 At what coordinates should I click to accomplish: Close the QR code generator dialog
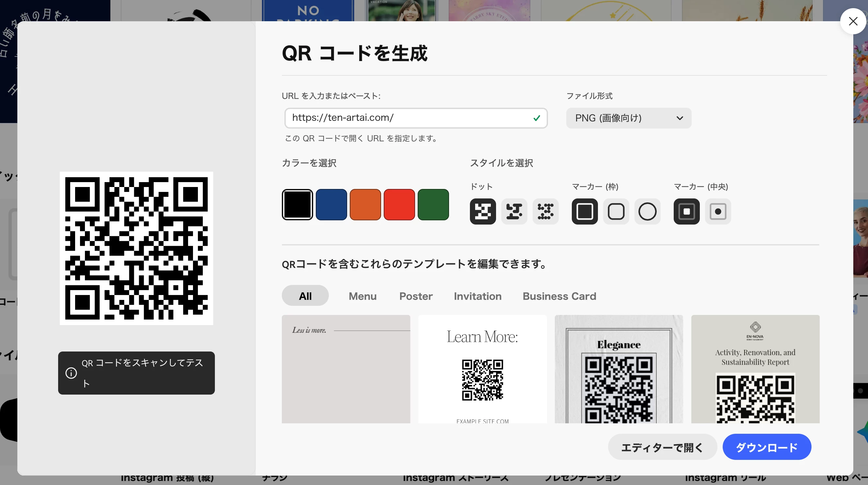(853, 21)
